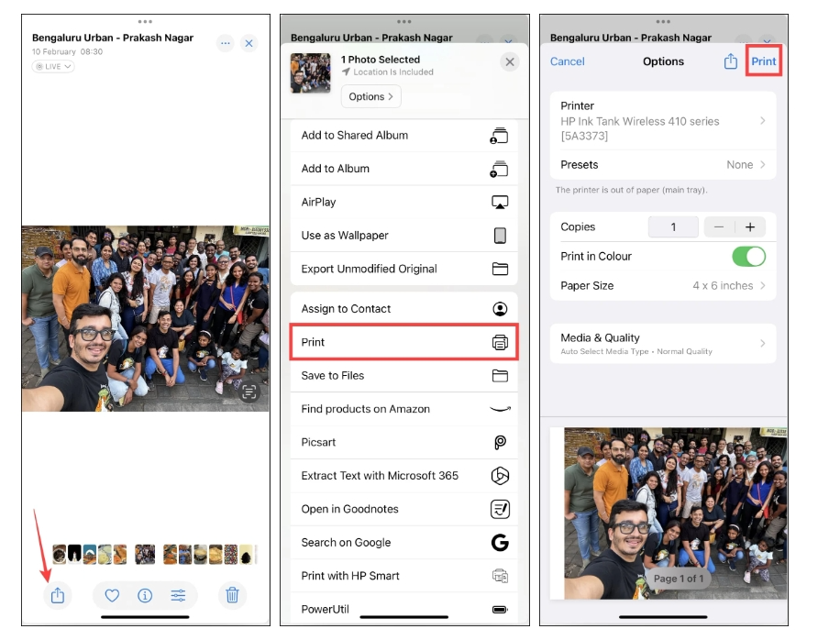Open the three-dot more menu in first screen
This screenshot has width=840, height=640.
[x=226, y=43]
